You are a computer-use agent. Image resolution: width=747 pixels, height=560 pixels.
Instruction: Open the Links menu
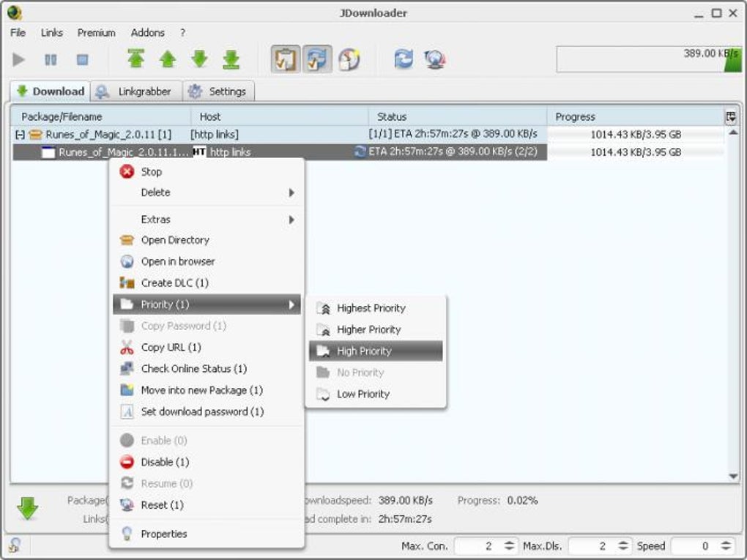tap(52, 32)
